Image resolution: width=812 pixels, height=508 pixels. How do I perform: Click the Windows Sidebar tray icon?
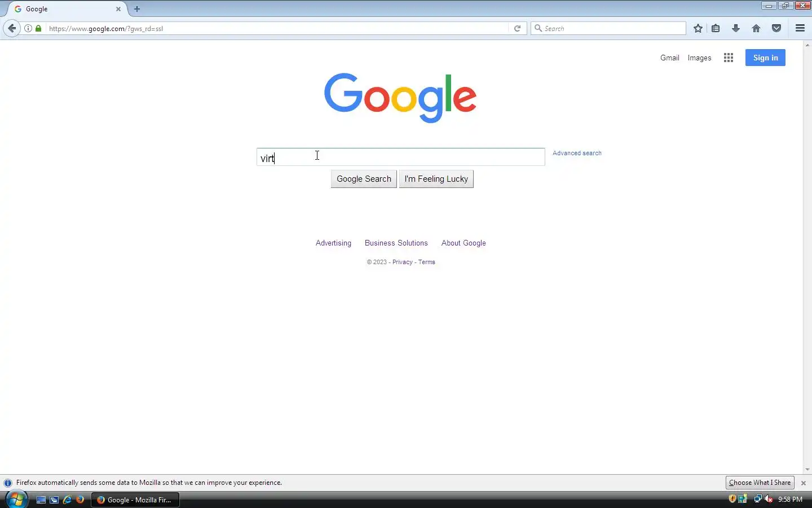(x=743, y=499)
